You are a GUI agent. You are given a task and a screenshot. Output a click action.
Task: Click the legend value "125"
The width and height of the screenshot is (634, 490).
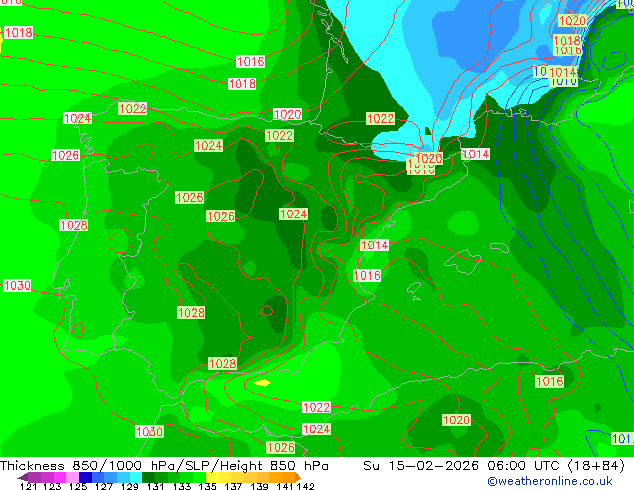78,486
